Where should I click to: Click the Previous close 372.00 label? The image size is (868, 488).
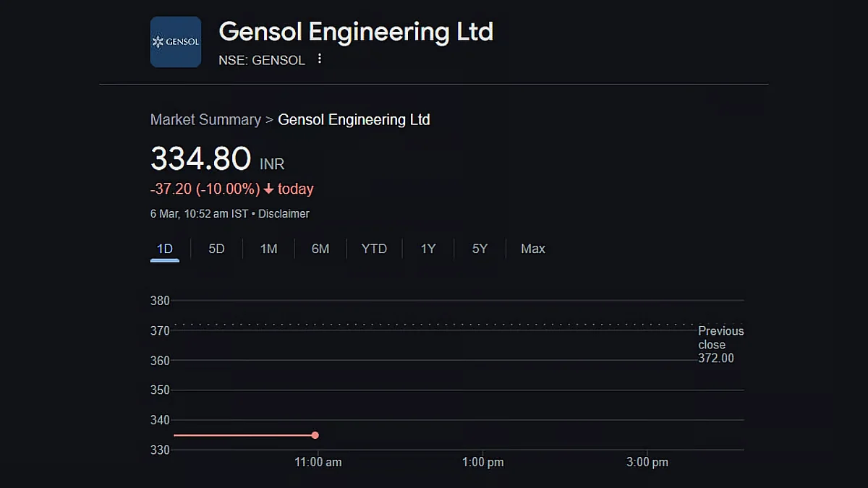[x=720, y=344]
